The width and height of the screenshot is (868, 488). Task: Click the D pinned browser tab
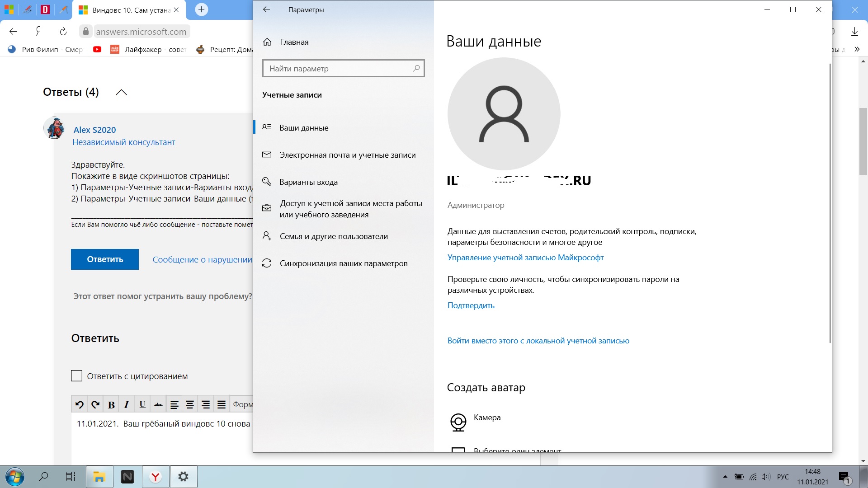coord(45,9)
